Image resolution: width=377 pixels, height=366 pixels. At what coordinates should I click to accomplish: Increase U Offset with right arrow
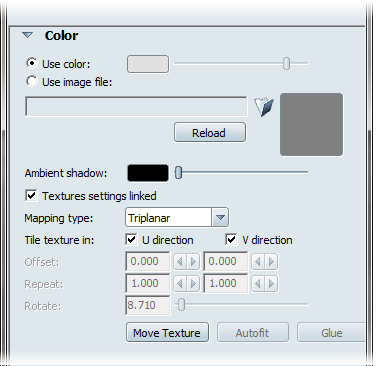click(x=193, y=262)
